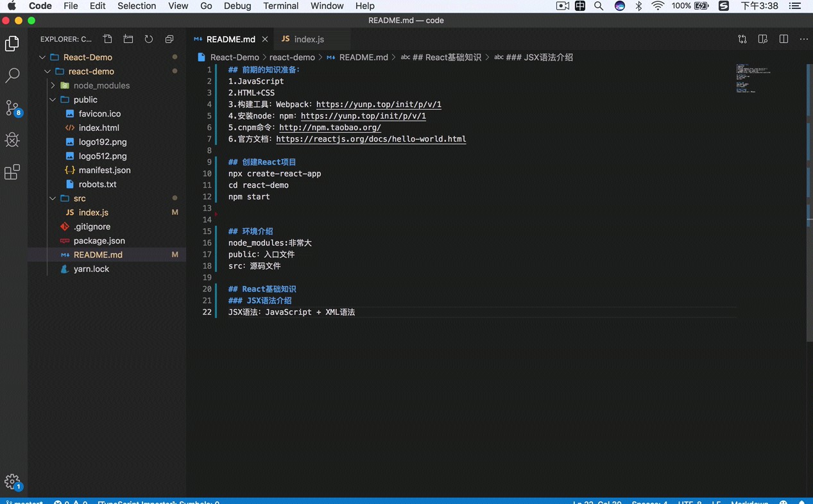Image resolution: width=813 pixels, height=504 pixels.
Task: Open the reactjs.org hello-world documentation link
Action: pyautogui.click(x=371, y=139)
